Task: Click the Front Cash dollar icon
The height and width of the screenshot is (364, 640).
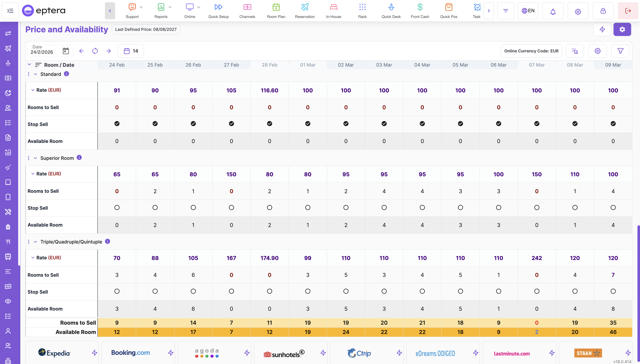Action: click(420, 7)
